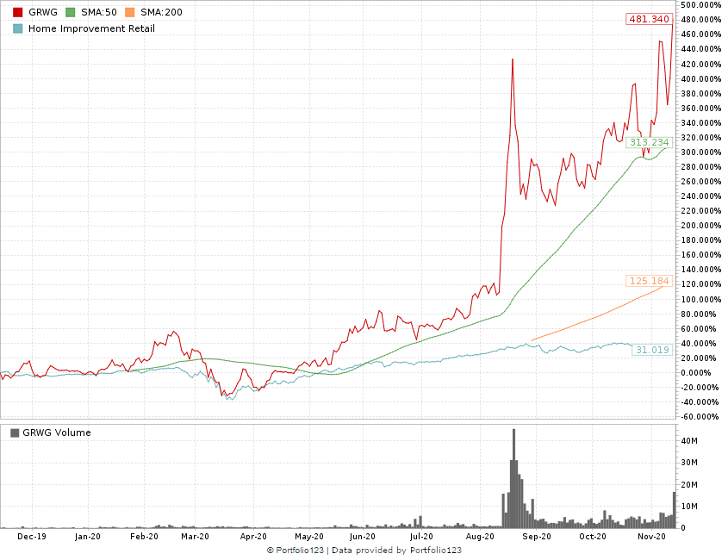Click the last November volume bar
Image resolution: width=728 pixels, height=560 pixels.
click(674, 510)
